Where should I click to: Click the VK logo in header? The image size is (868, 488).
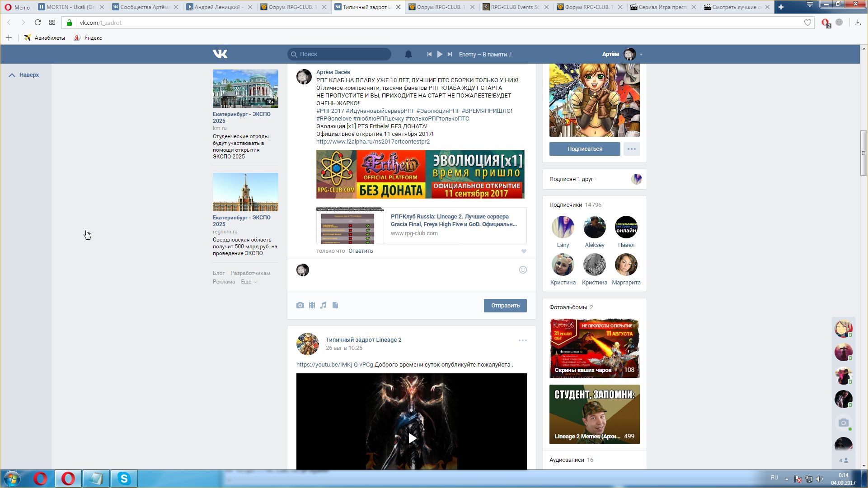tap(220, 54)
